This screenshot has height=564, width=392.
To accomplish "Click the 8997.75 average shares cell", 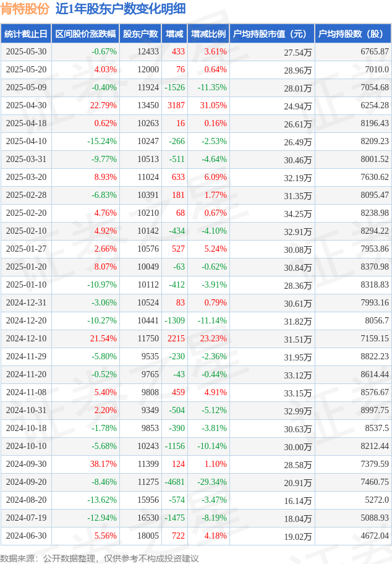I will [x=353, y=411].
